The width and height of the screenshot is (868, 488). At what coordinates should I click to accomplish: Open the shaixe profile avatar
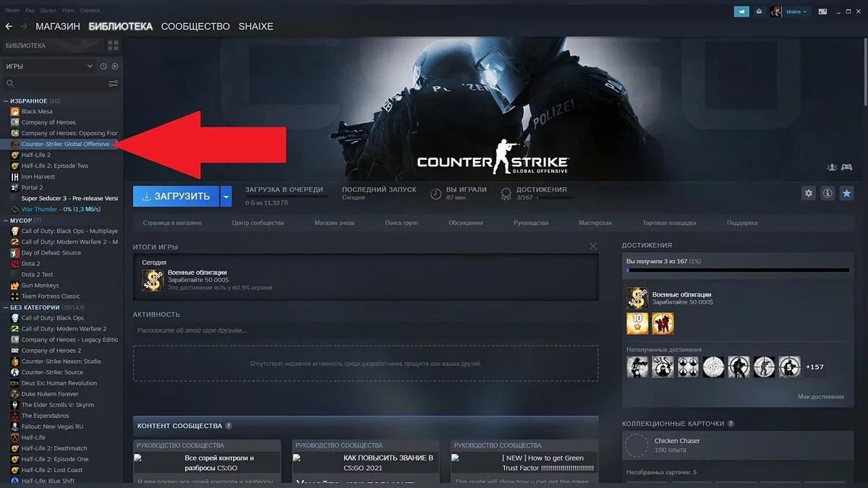(x=777, y=12)
